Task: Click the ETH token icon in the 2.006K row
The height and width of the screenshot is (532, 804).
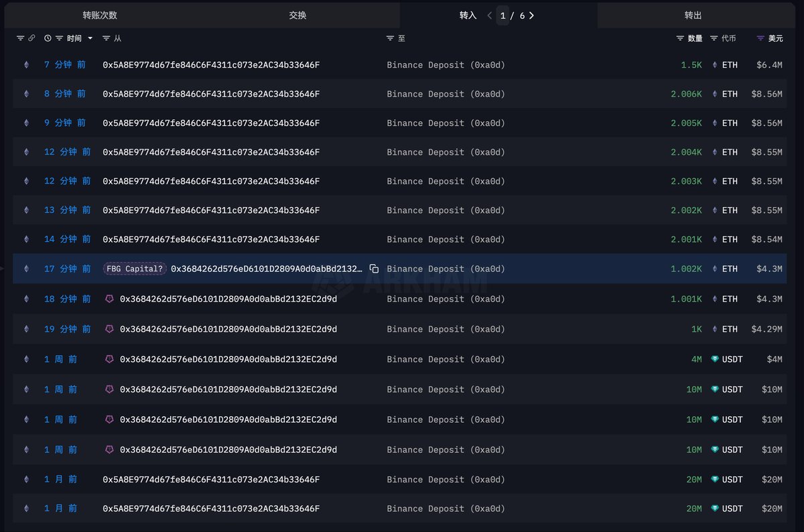Action: [x=715, y=94]
